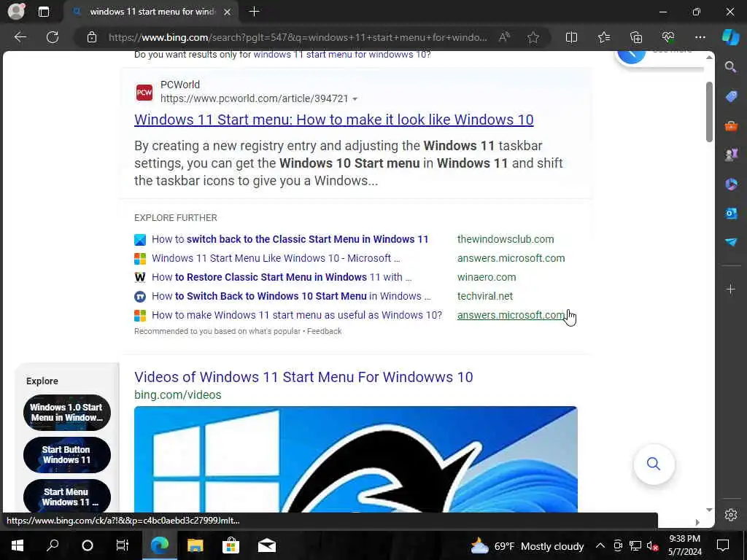
Task: Open the sidebar Drop paper-plane icon
Action: [x=731, y=242]
